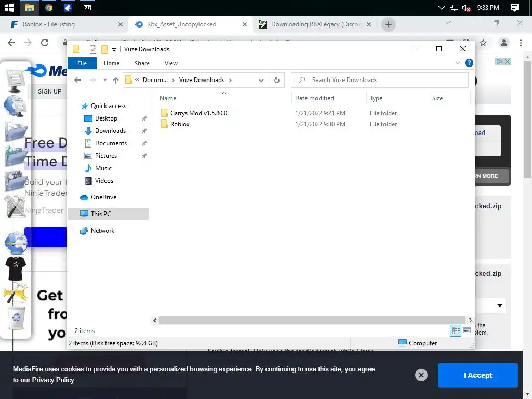532x399 pixels.
Task: Open the blue bird app in the taskbar
Action: click(68, 7)
